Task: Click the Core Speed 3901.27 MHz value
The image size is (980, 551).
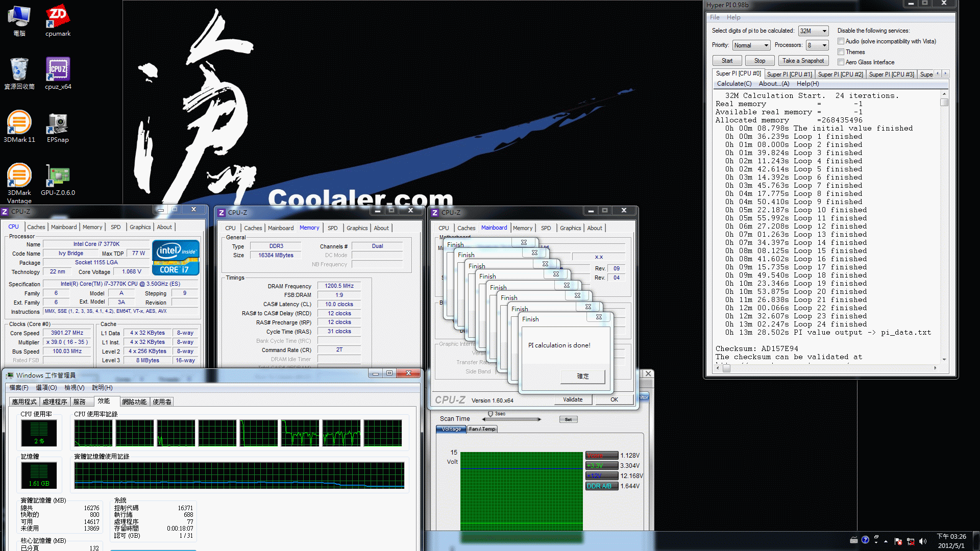Action: pyautogui.click(x=67, y=333)
